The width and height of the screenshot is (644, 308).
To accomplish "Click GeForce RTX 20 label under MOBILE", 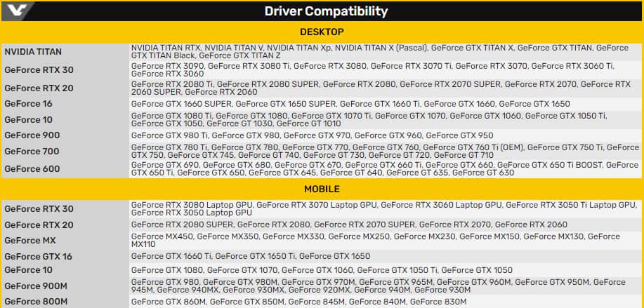I will coord(39,225).
